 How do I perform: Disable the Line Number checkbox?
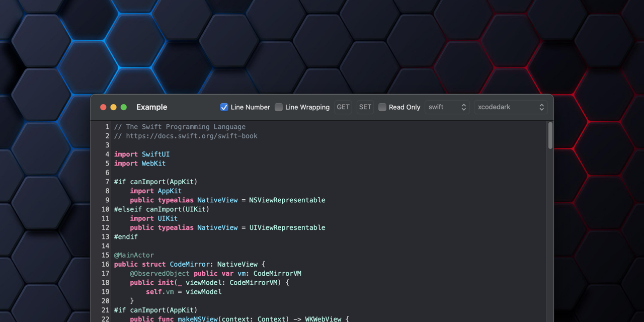[x=224, y=107]
